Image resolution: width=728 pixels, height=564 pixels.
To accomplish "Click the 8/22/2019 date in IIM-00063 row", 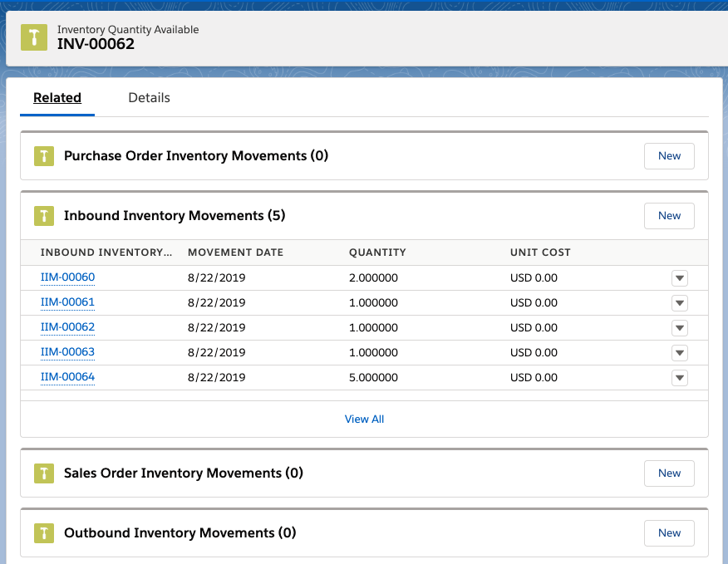I will [x=217, y=353].
